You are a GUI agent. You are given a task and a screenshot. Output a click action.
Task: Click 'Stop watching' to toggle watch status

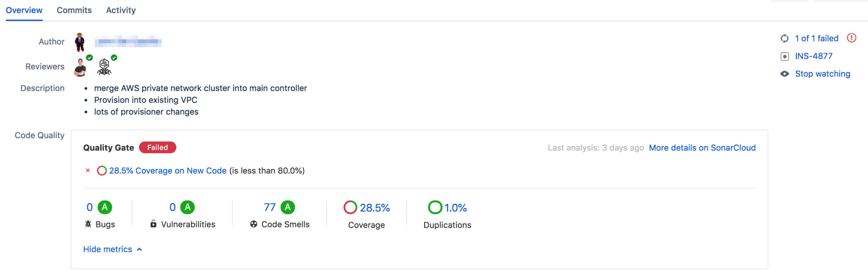[x=822, y=73]
